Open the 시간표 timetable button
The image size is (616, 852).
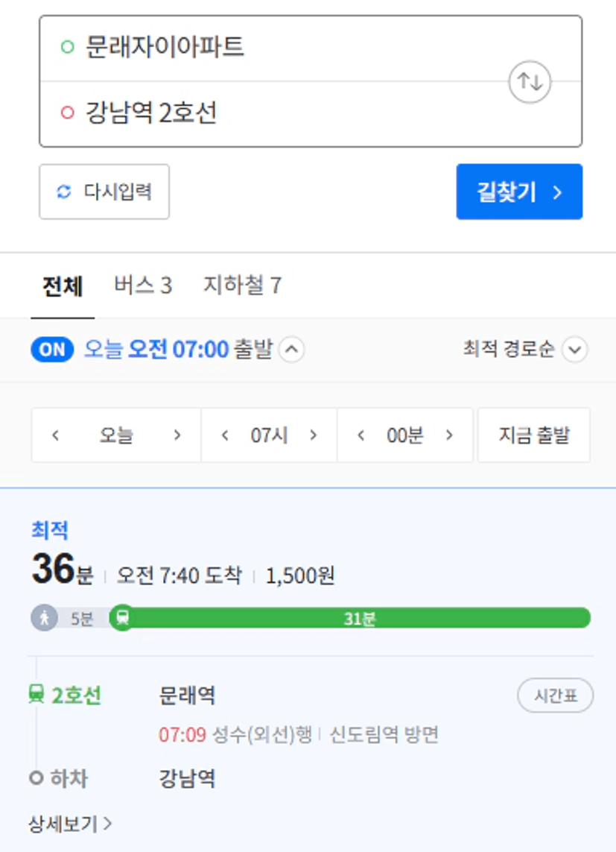tap(555, 695)
